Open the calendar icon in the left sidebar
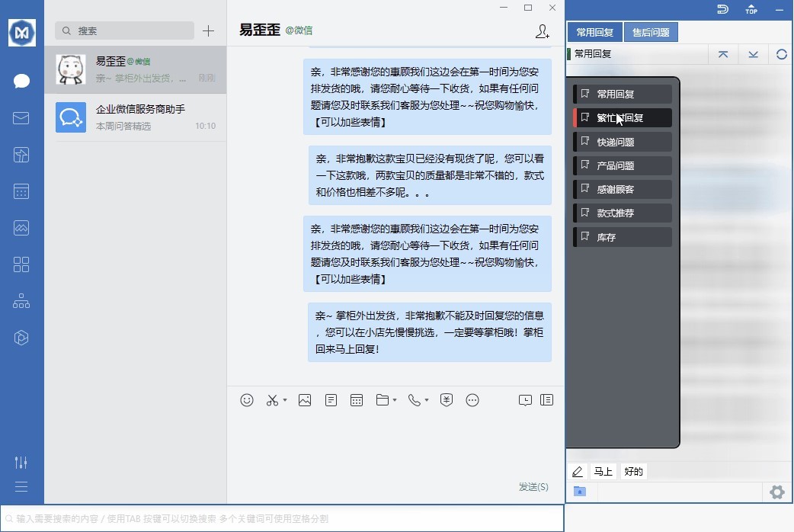Screen dimensions: 794x532 [x=21, y=191]
